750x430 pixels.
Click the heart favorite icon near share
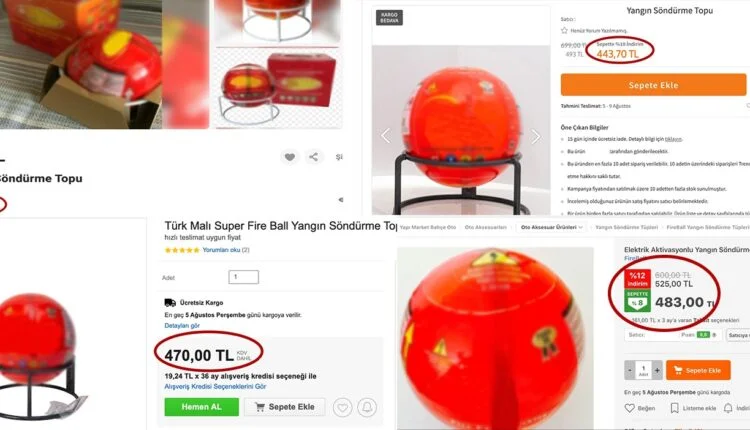click(x=290, y=157)
